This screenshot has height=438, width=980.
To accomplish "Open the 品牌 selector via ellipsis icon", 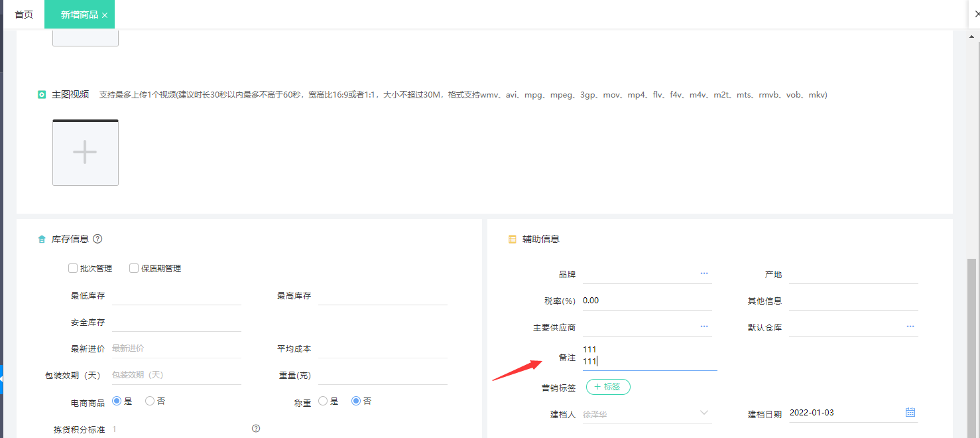I will click(x=703, y=273).
